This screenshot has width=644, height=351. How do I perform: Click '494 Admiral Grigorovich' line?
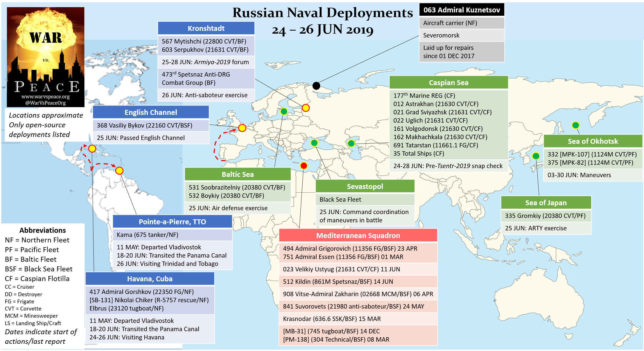[x=350, y=249]
